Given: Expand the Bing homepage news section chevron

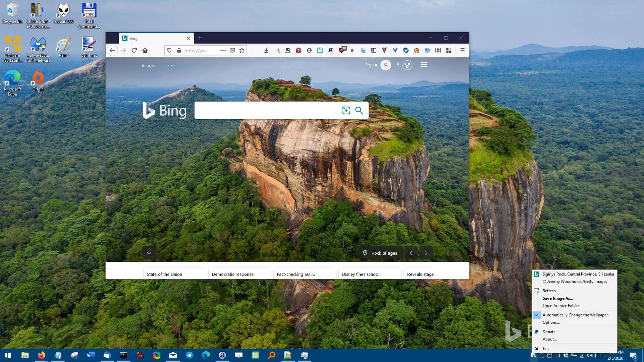Looking at the screenshot, I should 149,252.
